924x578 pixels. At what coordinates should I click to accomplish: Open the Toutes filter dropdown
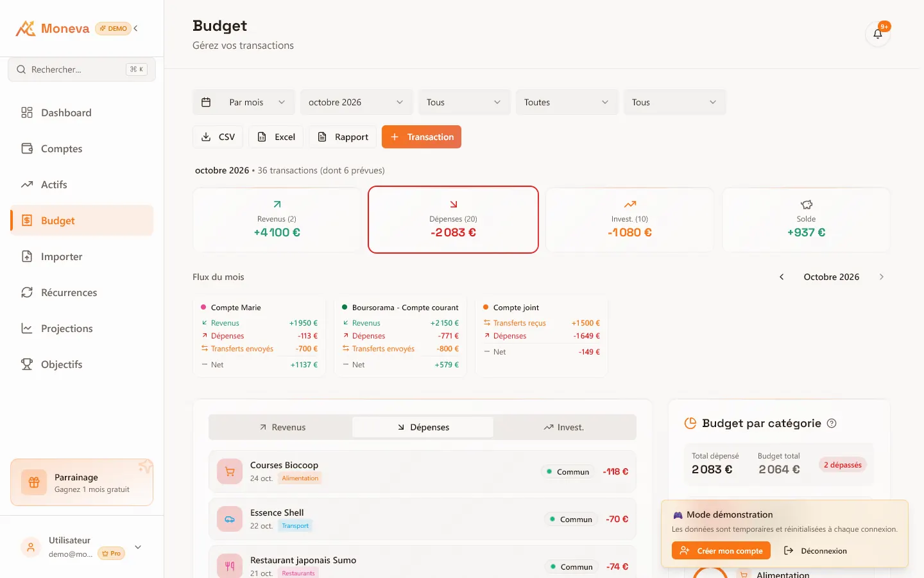pyautogui.click(x=567, y=102)
